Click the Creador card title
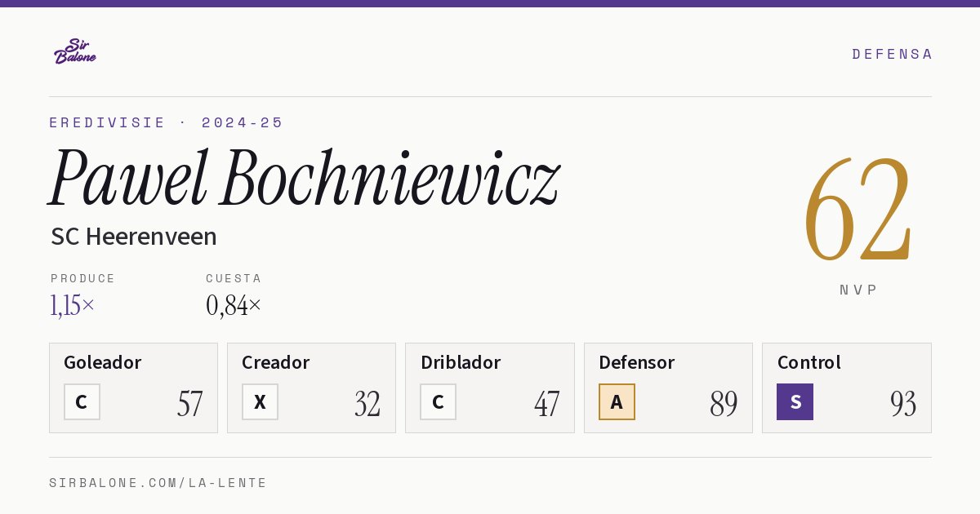This screenshot has height=514, width=980. click(275, 362)
